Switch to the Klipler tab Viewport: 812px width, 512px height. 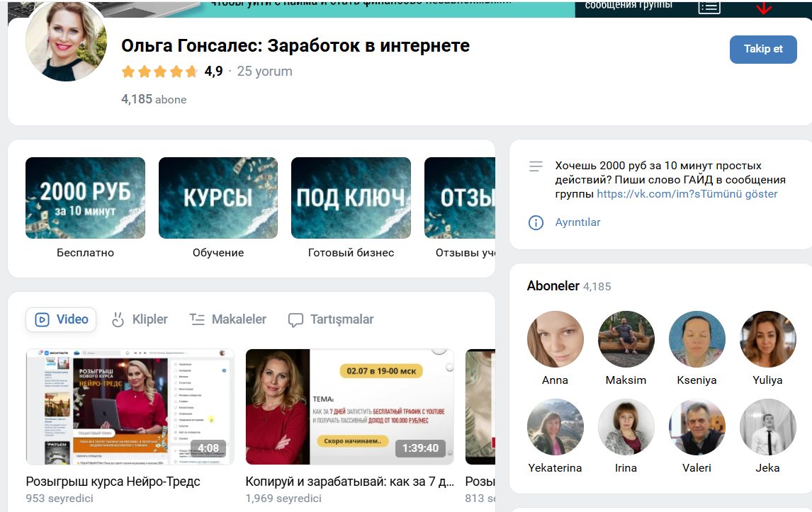point(140,319)
